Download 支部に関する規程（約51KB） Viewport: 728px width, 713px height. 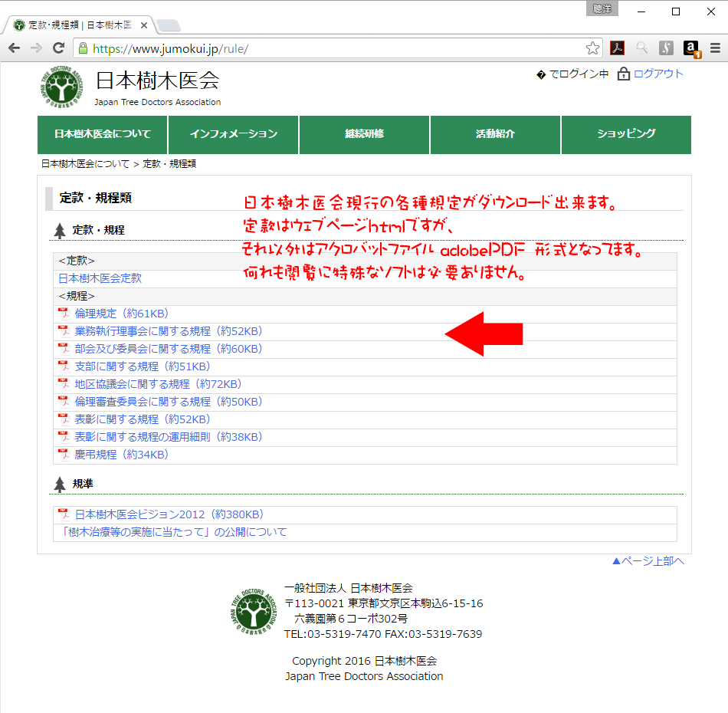coord(143,366)
